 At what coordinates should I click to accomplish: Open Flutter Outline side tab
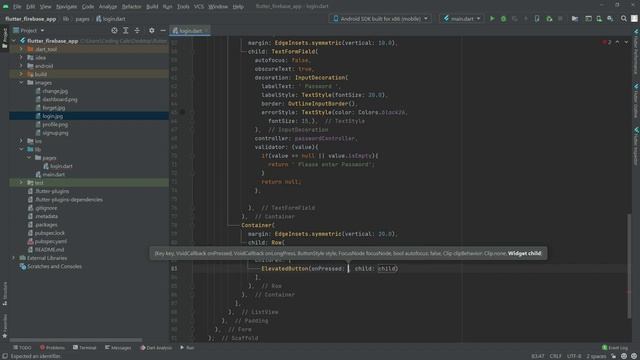pyautogui.click(x=636, y=101)
